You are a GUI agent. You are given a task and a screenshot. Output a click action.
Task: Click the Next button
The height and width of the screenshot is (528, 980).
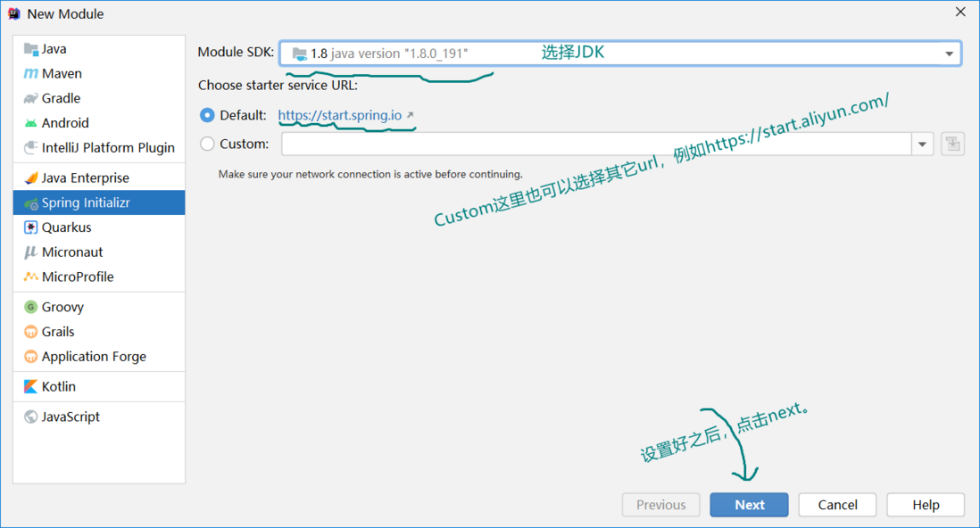click(x=749, y=505)
